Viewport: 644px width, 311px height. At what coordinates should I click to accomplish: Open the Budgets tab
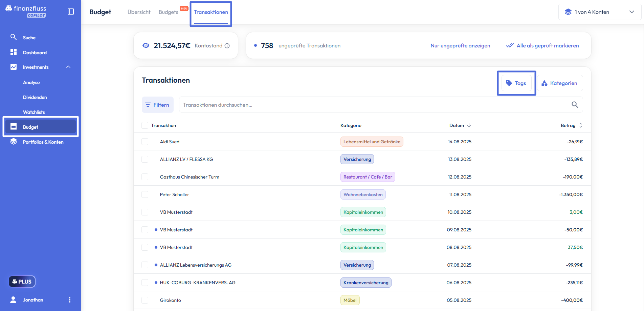click(168, 12)
